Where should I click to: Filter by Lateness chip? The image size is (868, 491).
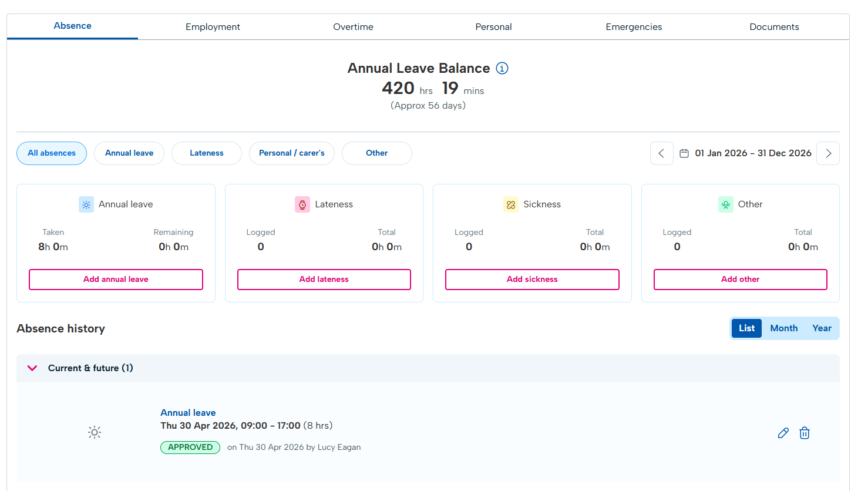click(x=207, y=153)
